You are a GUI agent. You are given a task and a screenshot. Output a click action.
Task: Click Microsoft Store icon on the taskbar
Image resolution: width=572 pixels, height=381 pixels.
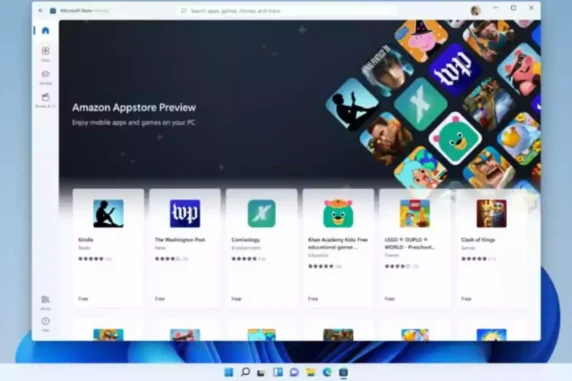[343, 372]
